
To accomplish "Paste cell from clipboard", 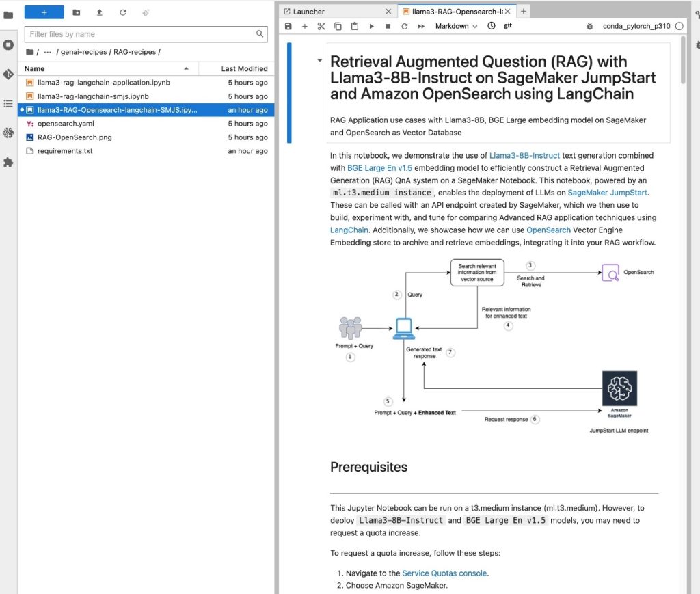I will 355,26.
